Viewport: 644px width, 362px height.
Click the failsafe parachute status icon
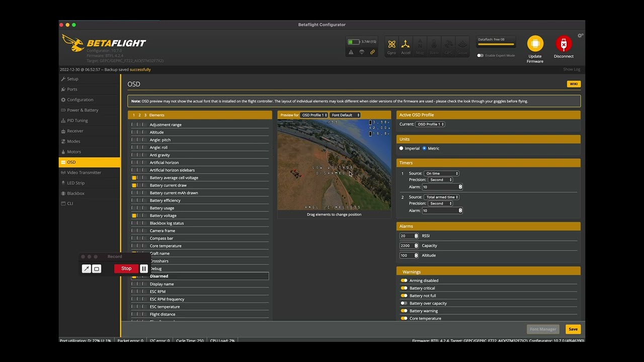point(362,52)
